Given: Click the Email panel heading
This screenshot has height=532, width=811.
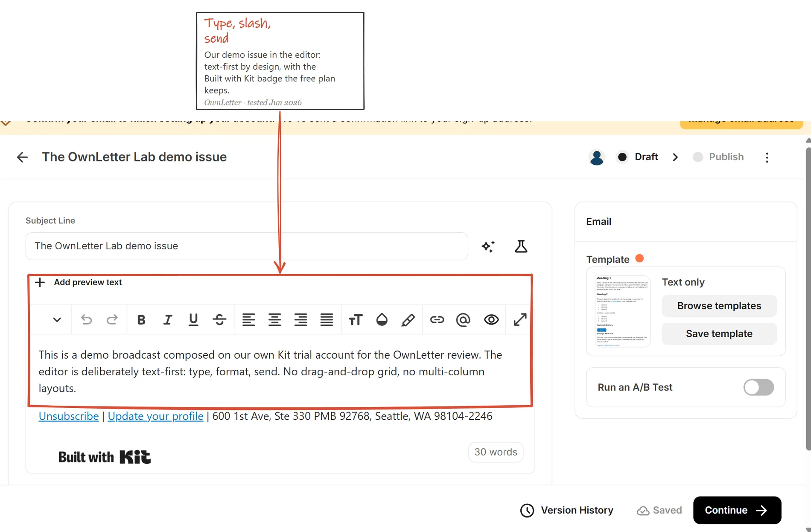Looking at the screenshot, I should pyautogui.click(x=598, y=222).
